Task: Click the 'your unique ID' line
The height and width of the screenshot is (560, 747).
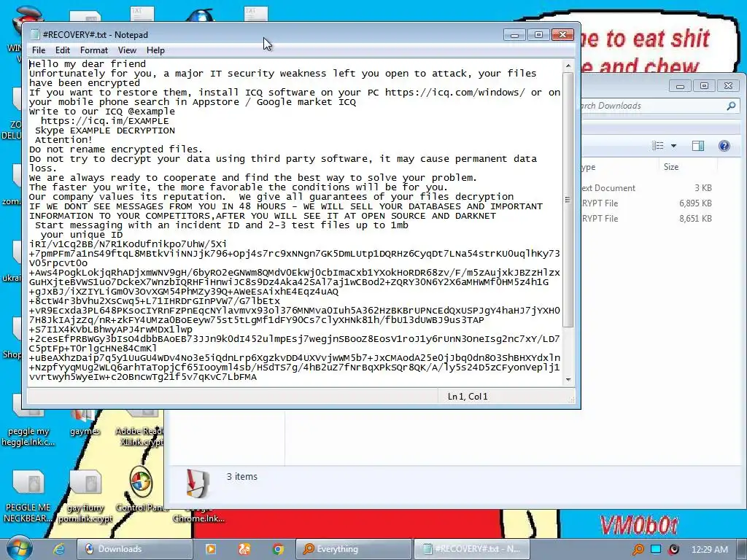Action: point(82,235)
